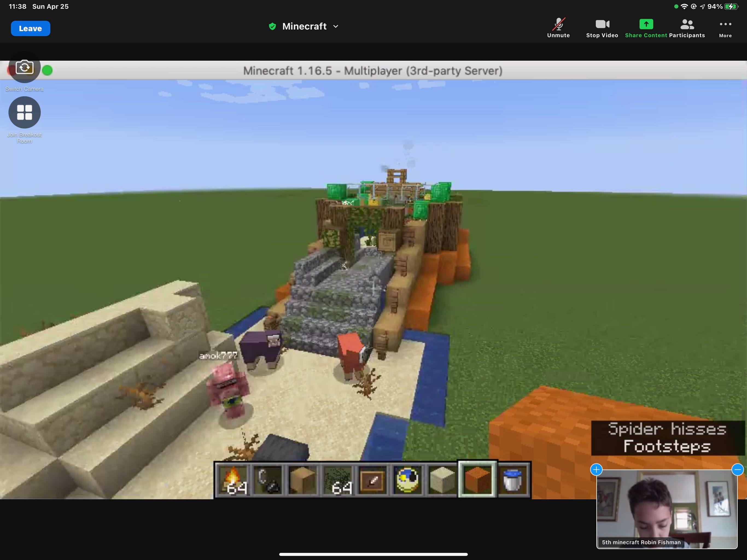
Task: Expand the self-view video thumbnail with plus
Action: coord(596,469)
